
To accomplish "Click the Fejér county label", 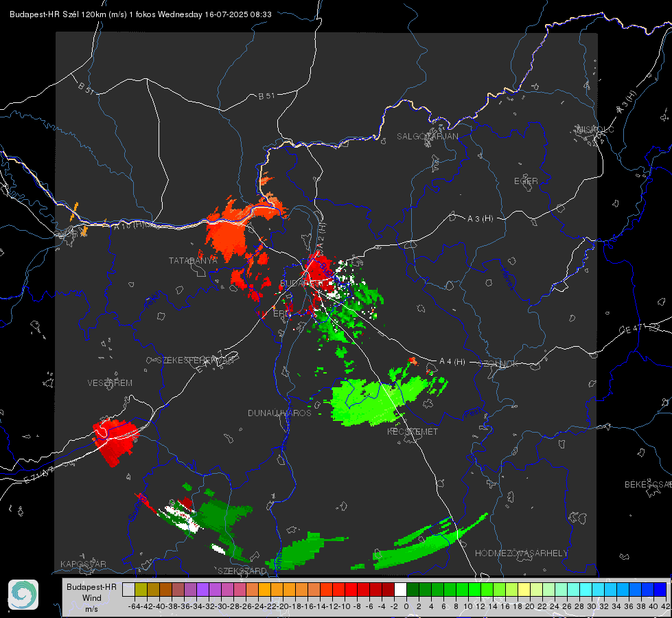I will [154, 300].
